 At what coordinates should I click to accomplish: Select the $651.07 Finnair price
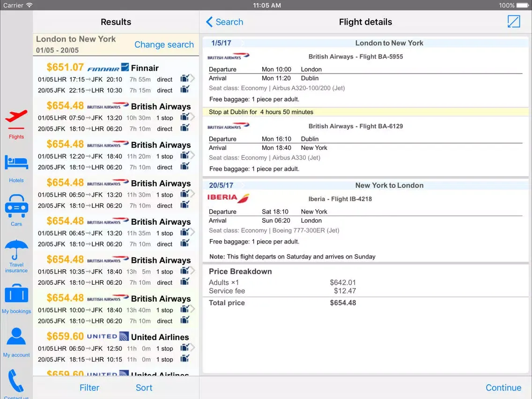pyautogui.click(x=65, y=67)
